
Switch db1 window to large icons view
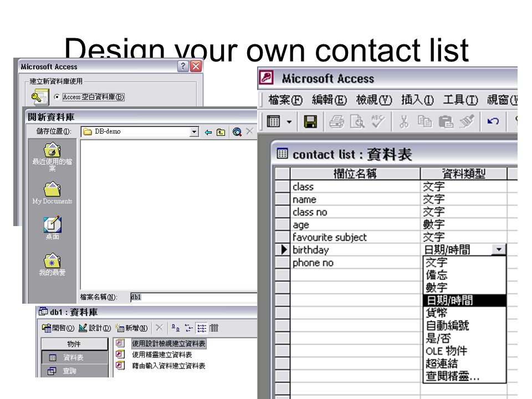[x=176, y=328]
